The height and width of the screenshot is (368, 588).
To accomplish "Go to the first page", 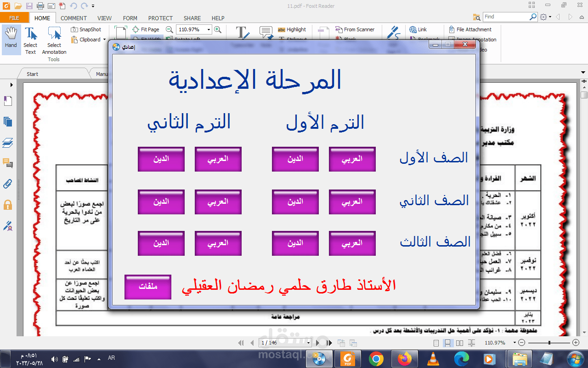I will [x=241, y=343].
